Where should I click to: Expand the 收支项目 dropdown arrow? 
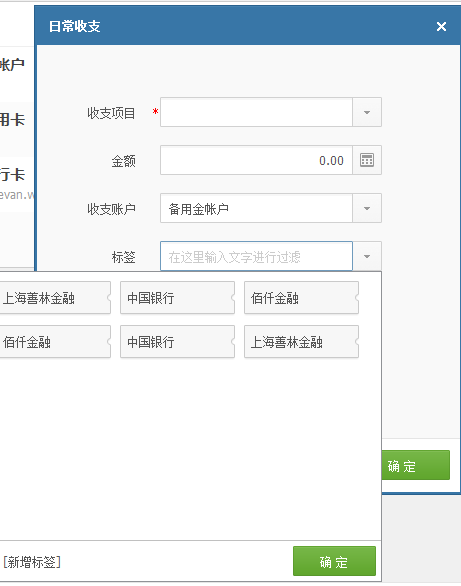(367, 112)
